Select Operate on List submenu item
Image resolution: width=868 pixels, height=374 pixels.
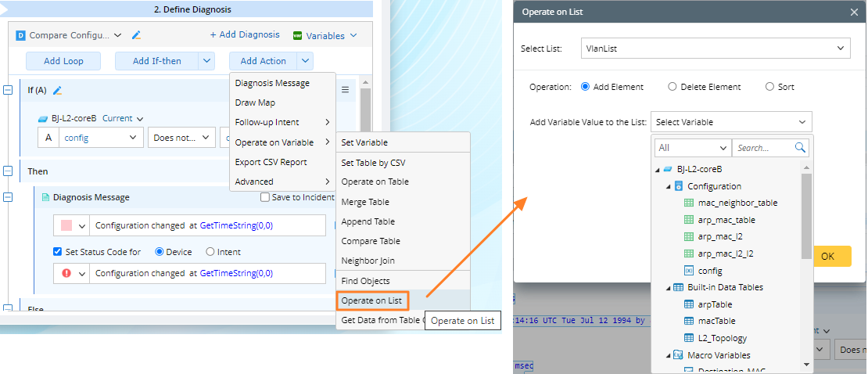(372, 300)
